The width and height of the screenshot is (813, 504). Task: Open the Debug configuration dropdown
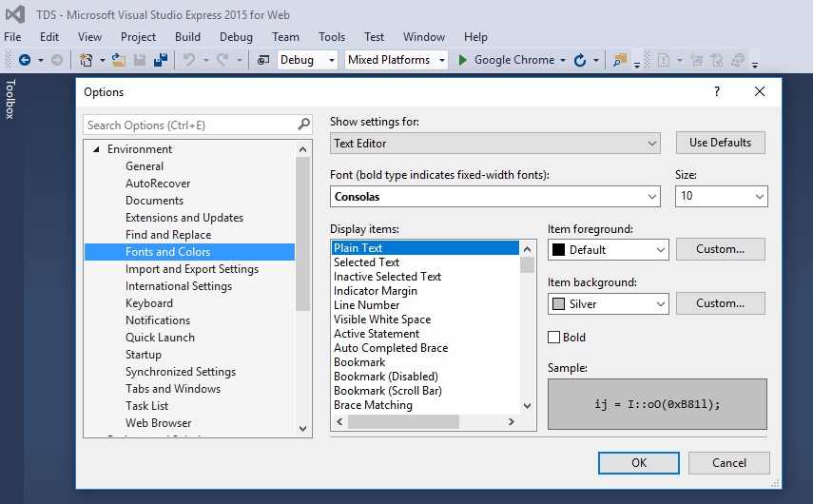tap(307, 60)
